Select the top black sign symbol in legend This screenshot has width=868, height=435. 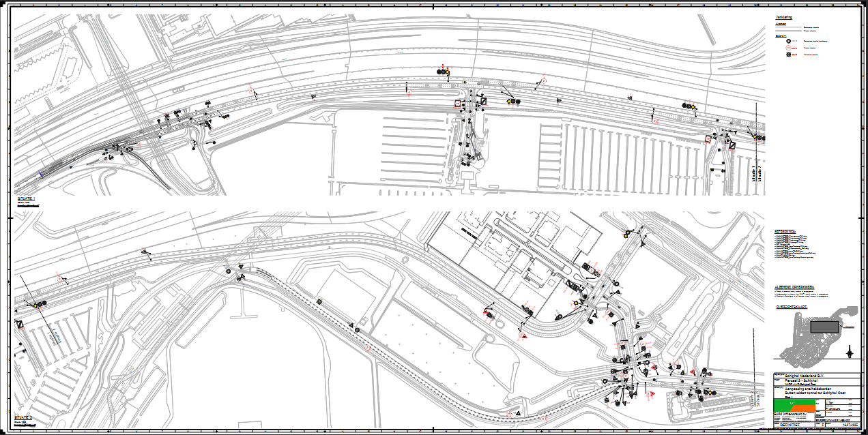pyautogui.click(x=788, y=41)
